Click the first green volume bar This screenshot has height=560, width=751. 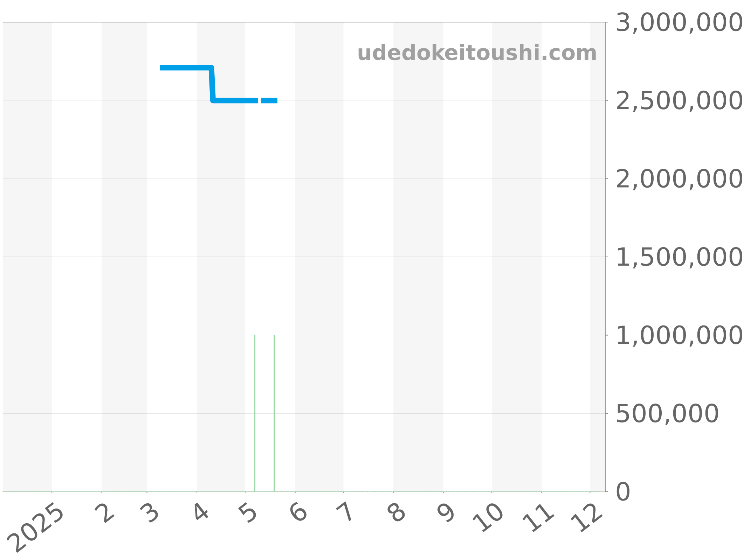click(x=255, y=413)
